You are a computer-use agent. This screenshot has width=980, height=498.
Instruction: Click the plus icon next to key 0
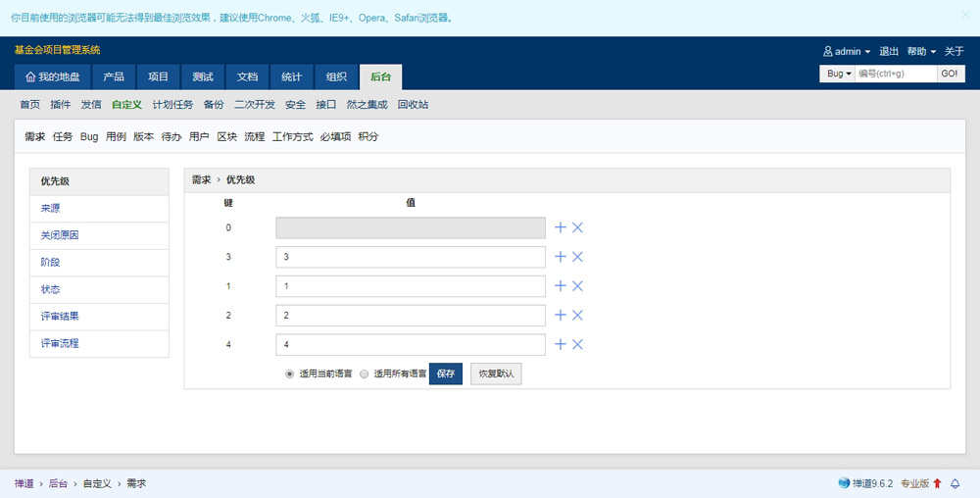[x=561, y=227]
